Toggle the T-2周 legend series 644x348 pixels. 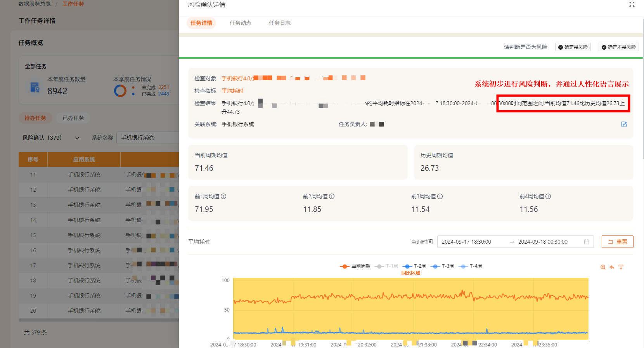(x=414, y=266)
